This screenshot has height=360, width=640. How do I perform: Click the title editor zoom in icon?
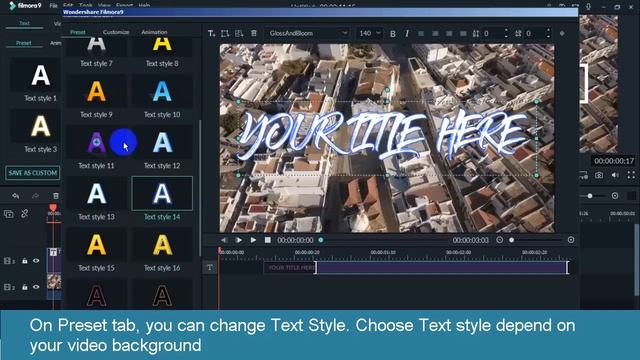pos(571,240)
